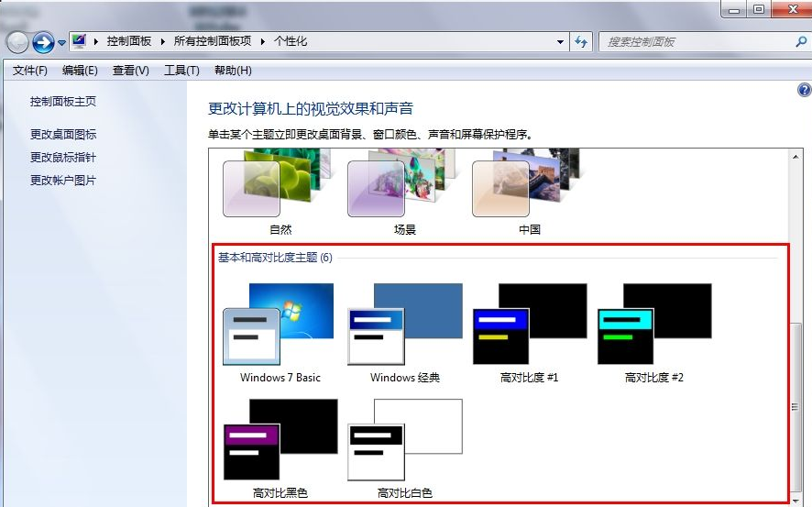Screen dimensions: 812x507
Task: Open 控制面板主页 link in sidebar
Action: pos(63,102)
